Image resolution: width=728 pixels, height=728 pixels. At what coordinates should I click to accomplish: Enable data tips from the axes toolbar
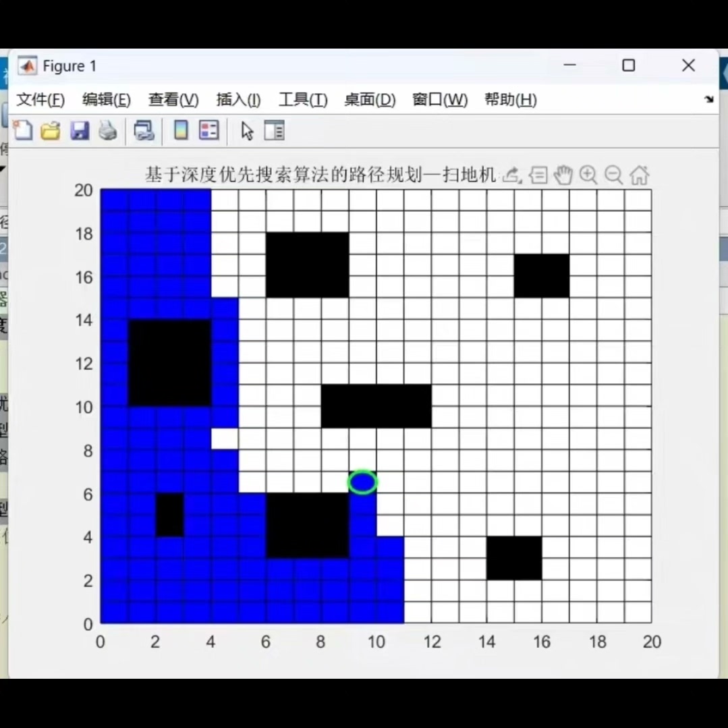(x=538, y=175)
